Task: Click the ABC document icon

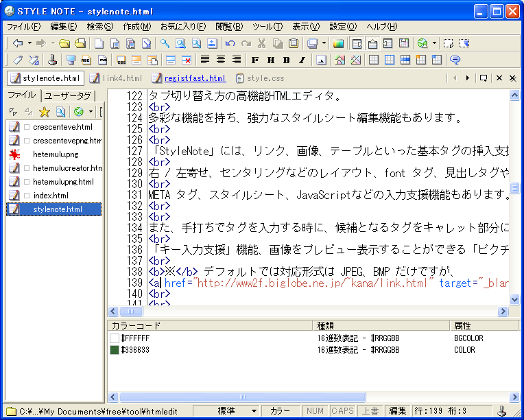Action: [86, 60]
